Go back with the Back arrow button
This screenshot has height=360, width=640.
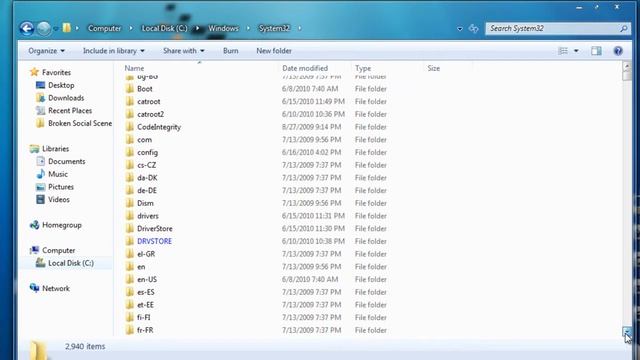pyautogui.click(x=27, y=28)
